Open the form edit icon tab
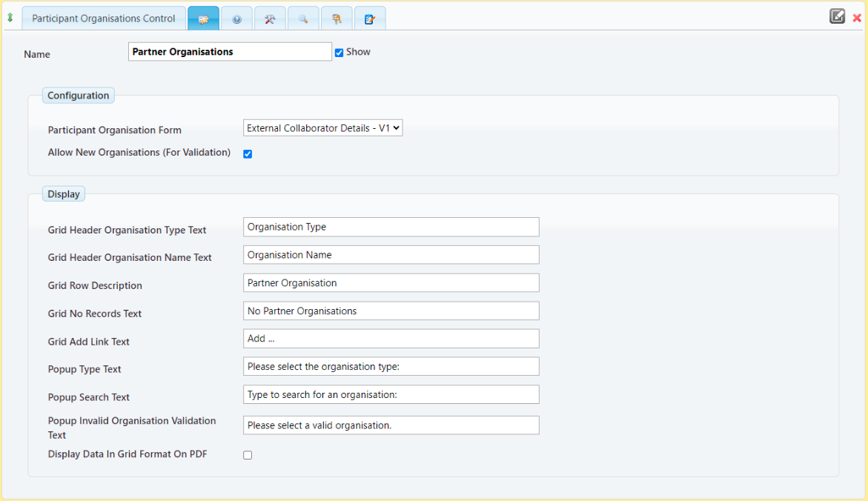This screenshot has width=868, height=501. click(203, 19)
